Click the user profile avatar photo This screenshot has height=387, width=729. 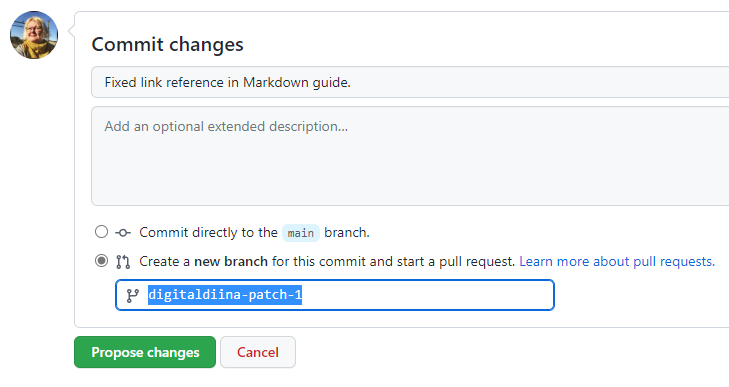click(x=34, y=35)
